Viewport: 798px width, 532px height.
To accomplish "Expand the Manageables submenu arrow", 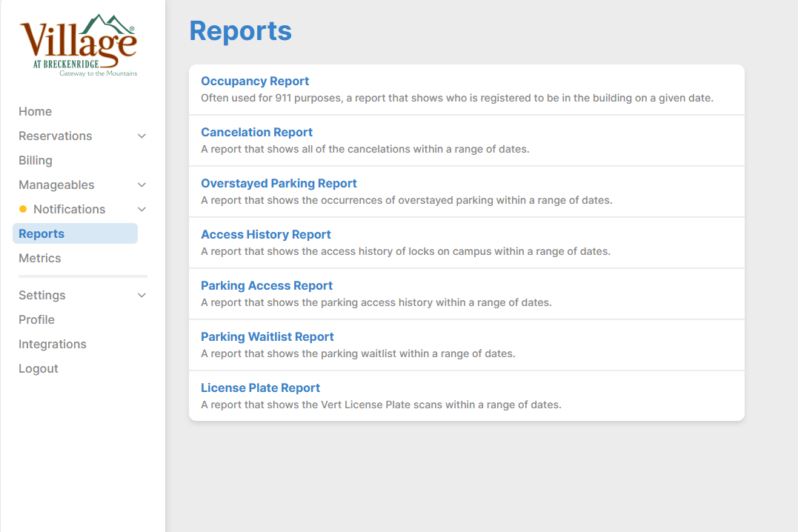I will pos(142,185).
